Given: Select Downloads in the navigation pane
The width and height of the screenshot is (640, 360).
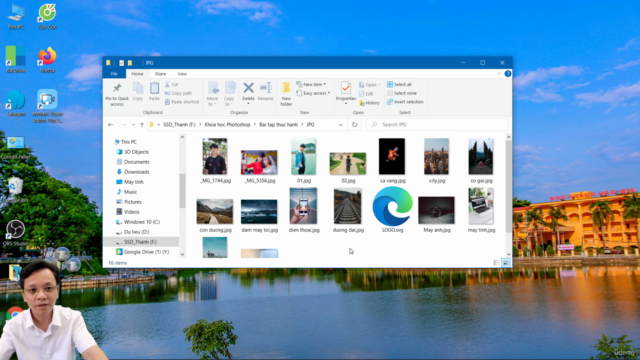Looking at the screenshot, I should (x=137, y=172).
